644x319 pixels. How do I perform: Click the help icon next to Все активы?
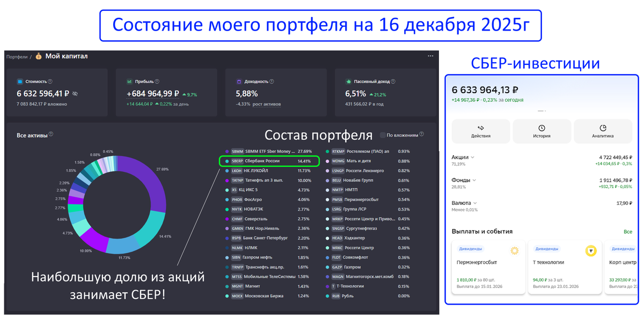(51, 135)
